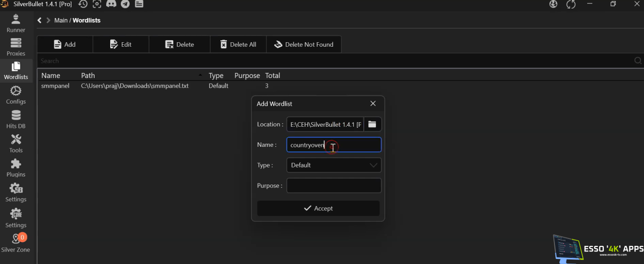Open the Runner section in the sidebar
Image resolution: width=644 pixels, height=264 pixels.
click(16, 23)
